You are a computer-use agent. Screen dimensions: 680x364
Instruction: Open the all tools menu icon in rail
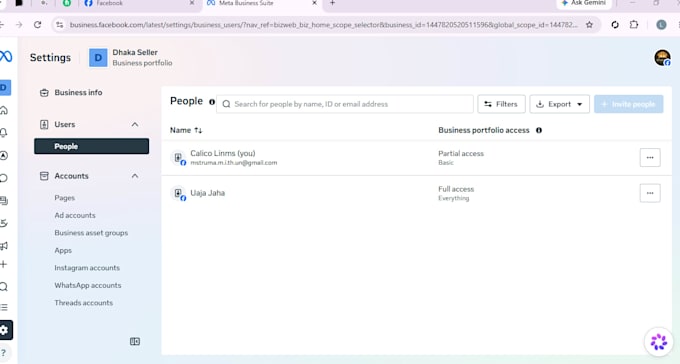click(x=4, y=308)
